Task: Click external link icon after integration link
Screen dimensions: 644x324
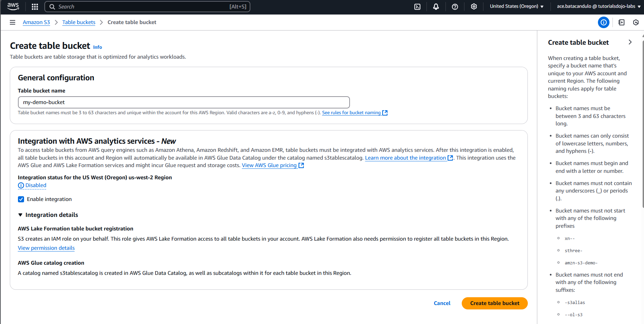Action: 450,158
